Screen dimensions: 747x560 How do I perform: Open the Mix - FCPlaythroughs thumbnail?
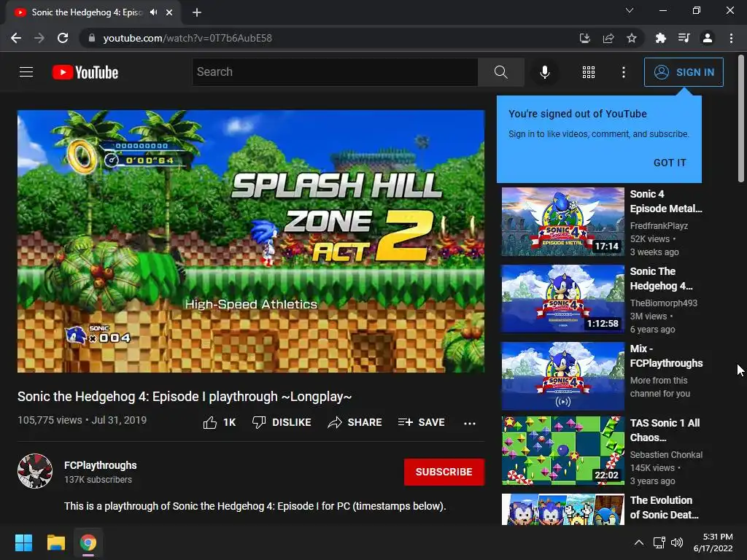[562, 376]
